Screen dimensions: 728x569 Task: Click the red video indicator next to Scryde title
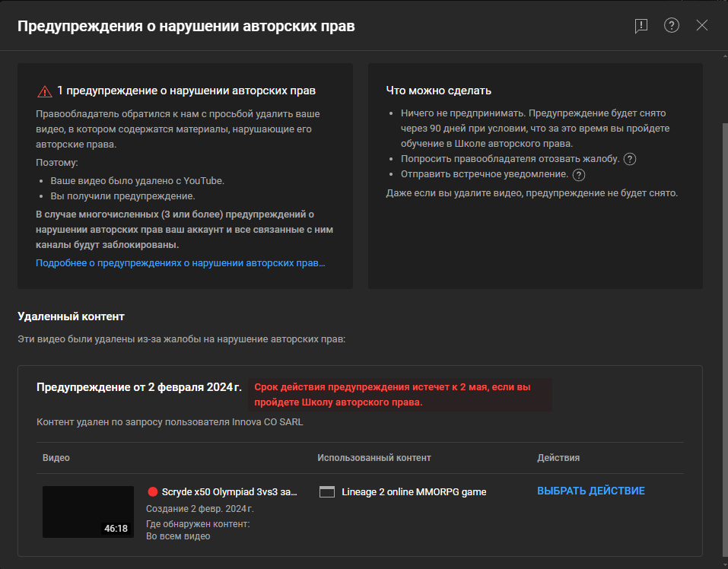(153, 491)
